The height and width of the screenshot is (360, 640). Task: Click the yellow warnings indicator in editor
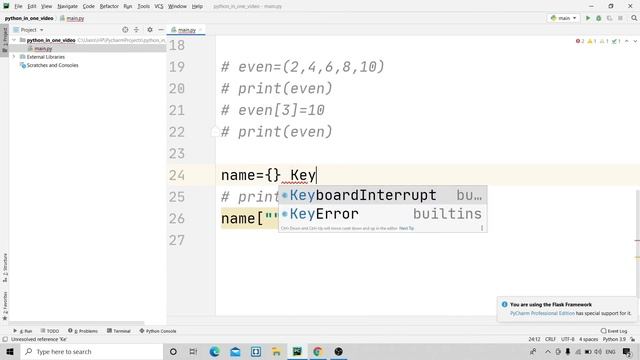click(591, 41)
